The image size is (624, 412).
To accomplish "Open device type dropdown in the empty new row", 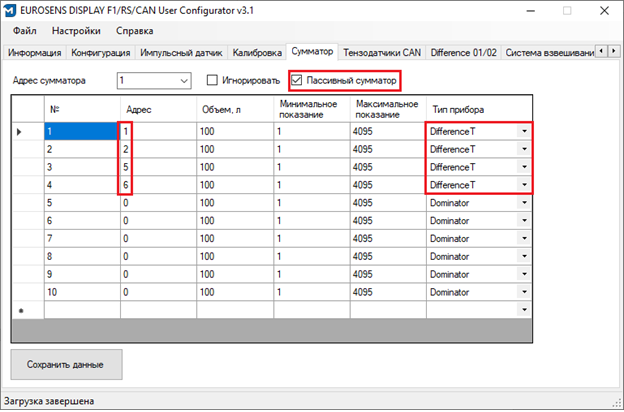I will tap(524, 310).
